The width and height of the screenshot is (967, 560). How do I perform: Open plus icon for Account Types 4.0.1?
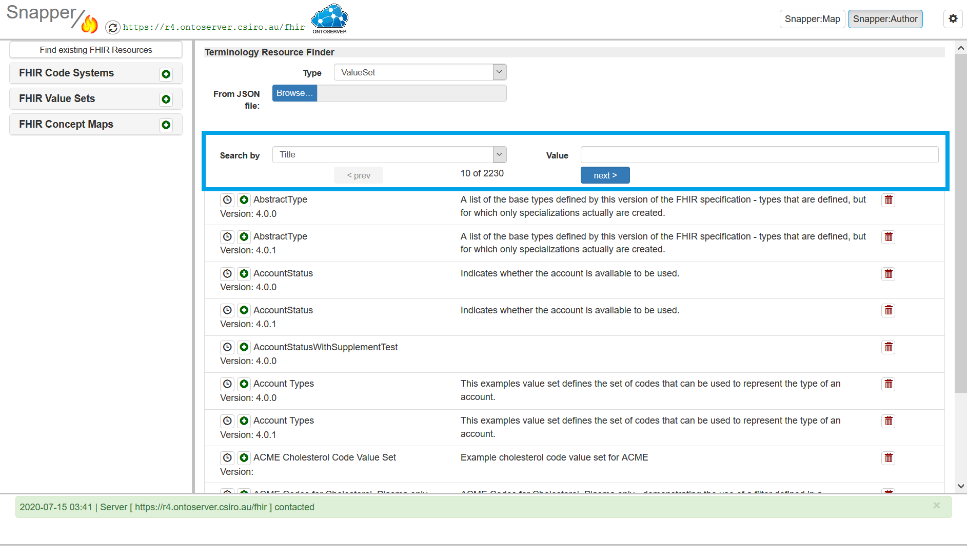(244, 421)
